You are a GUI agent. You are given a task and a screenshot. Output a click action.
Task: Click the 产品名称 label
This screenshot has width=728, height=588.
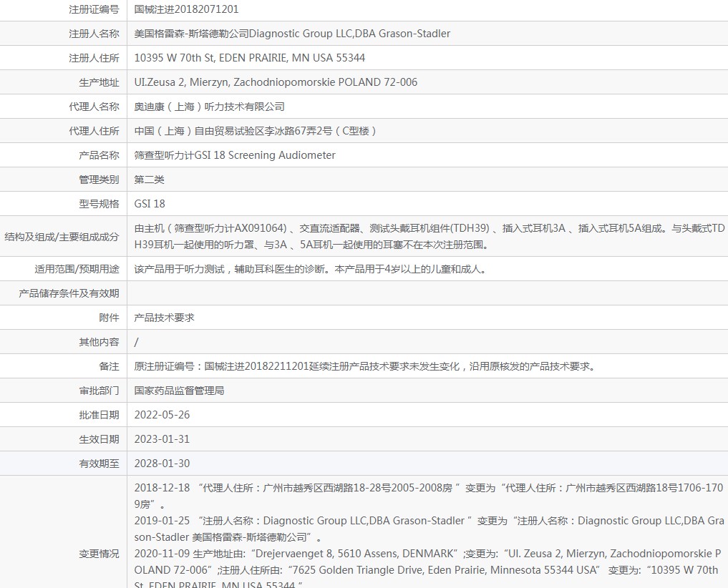click(x=99, y=155)
